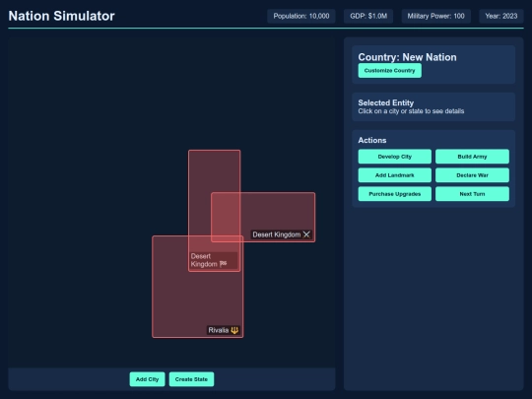Click the Actions panel heading

click(x=372, y=140)
